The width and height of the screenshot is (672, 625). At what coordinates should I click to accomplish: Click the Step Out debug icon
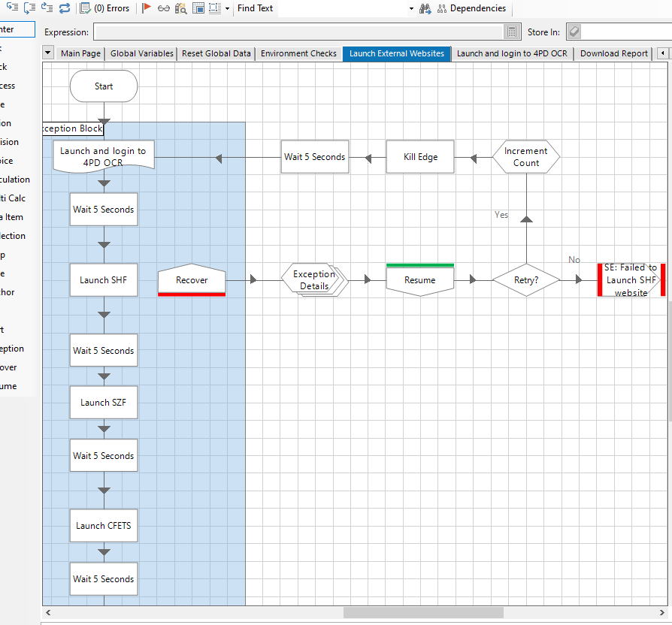pos(47,8)
